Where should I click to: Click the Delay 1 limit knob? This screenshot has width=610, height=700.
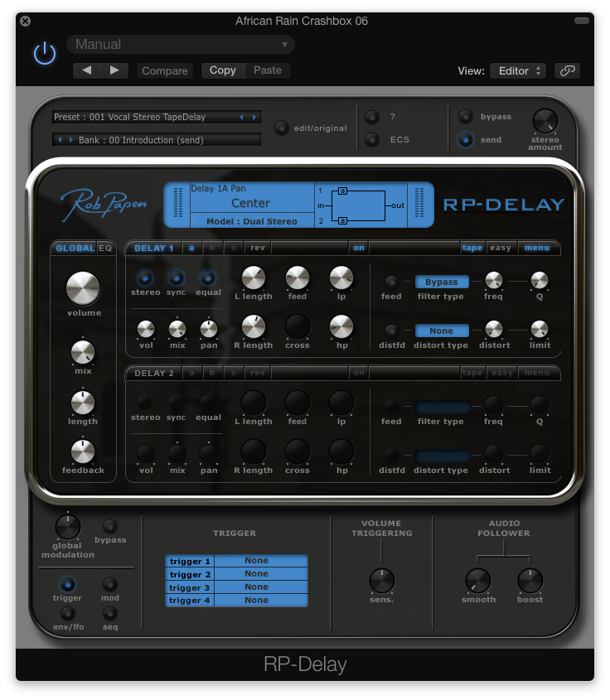539,330
